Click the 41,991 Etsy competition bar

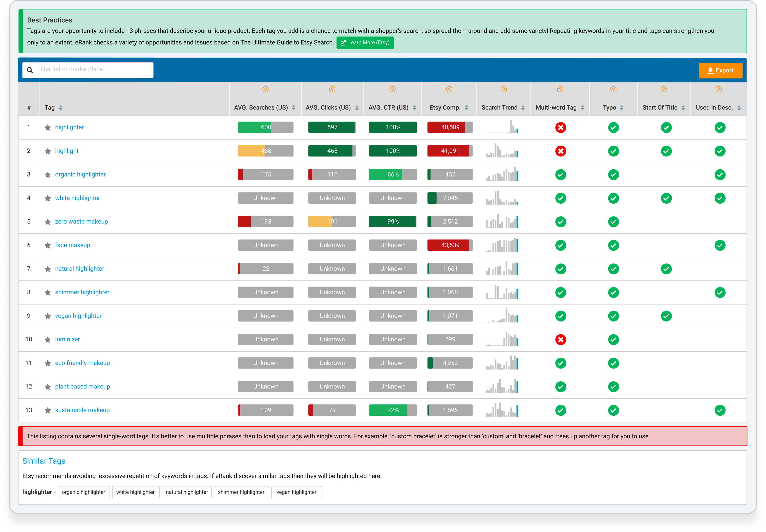(x=450, y=151)
